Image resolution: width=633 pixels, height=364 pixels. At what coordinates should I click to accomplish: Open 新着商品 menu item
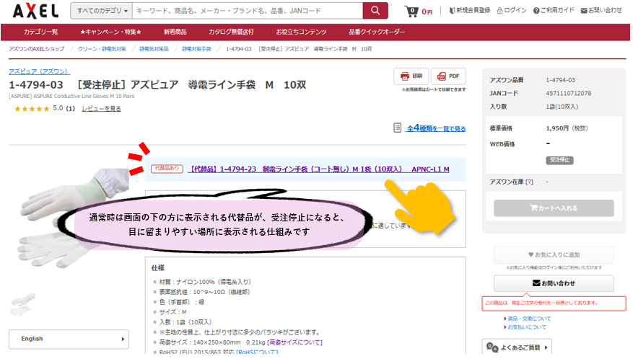[175, 32]
